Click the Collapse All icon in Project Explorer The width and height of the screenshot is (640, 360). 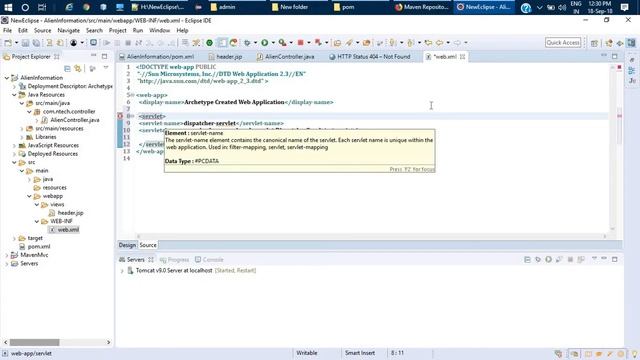[x=67, y=69]
